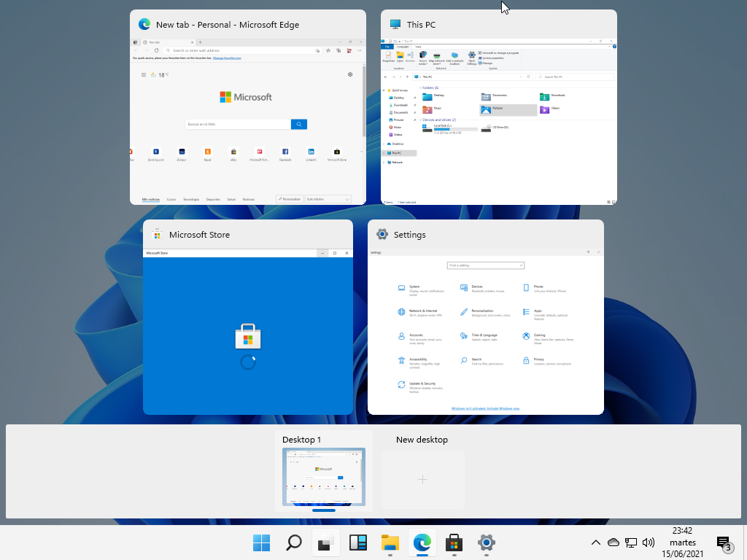The height and width of the screenshot is (560, 747).
Task: Open the OneDrive cloud tray icon
Action: pyautogui.click(x=613, y=542)
